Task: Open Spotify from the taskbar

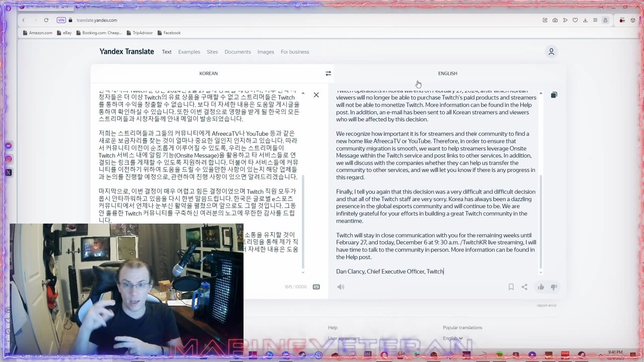Action: [499, 355]
